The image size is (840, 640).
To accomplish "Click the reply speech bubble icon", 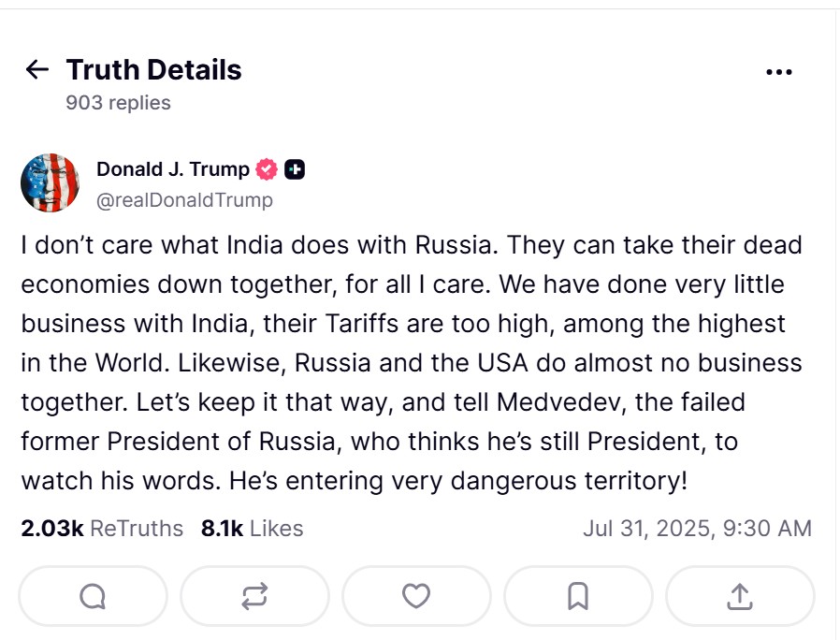I will (93, 596).
